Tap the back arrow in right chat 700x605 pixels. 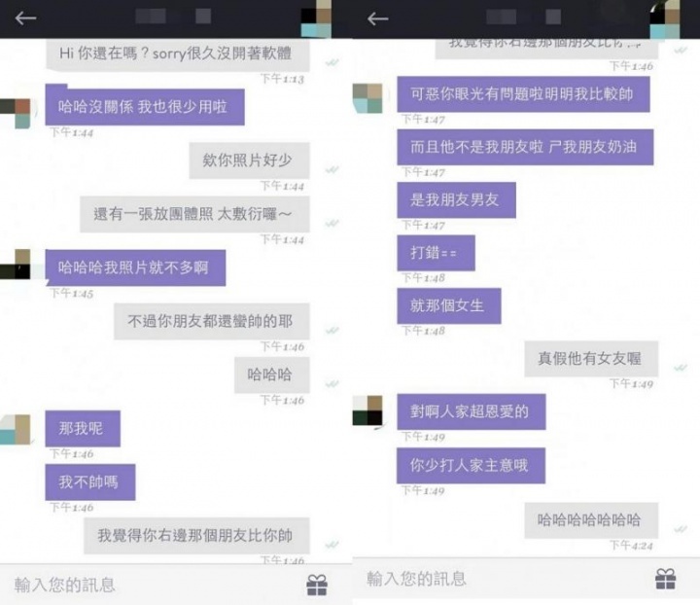(377, 18)
